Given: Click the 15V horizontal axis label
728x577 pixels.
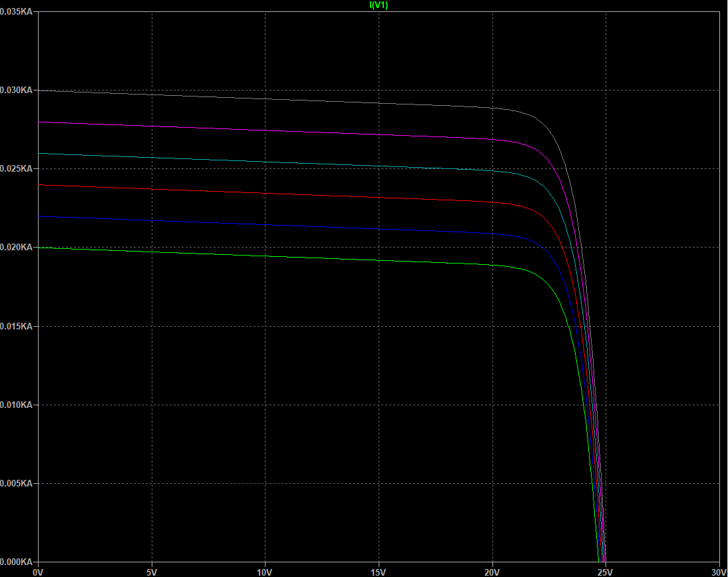Looking at the screenshot, I should click(379, 571).
